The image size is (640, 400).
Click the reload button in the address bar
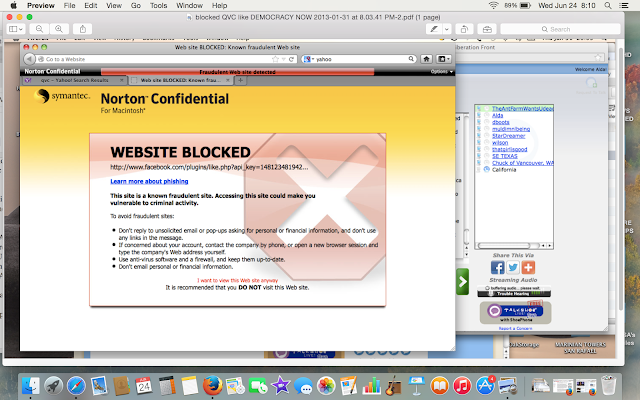point(291,59)
